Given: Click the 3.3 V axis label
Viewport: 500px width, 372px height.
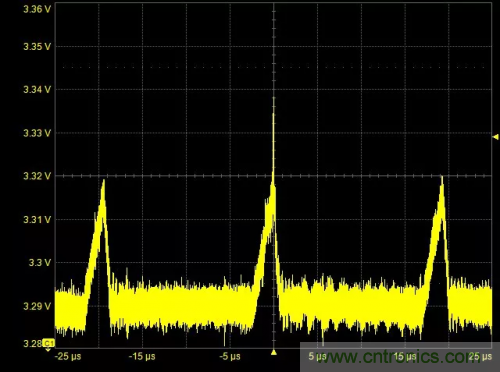Looking at the screenshot, I should 40,263.
